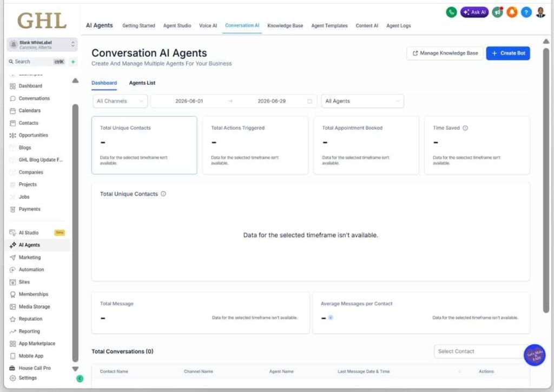Switch to the Agent Templates tab
554x392 pixels.
[x=329, y=26]
